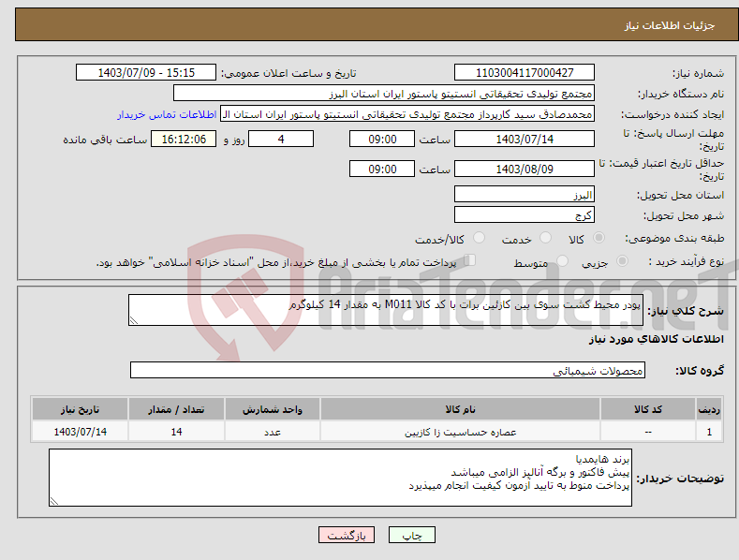Click the response deadline date 1403/07/14 field
Image resolution: width=739 pixels, height=560 pixels.
525,139
